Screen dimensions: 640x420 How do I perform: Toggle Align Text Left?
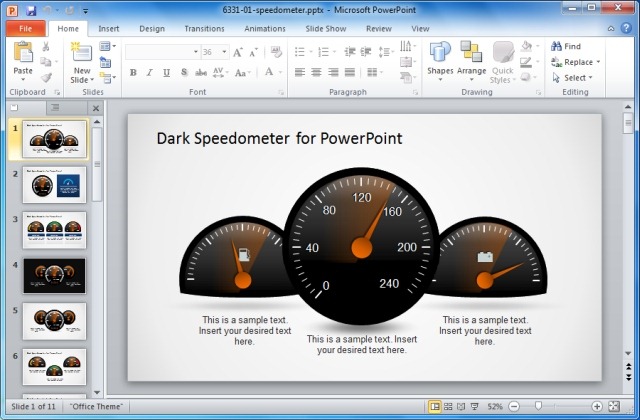(300, 73)
